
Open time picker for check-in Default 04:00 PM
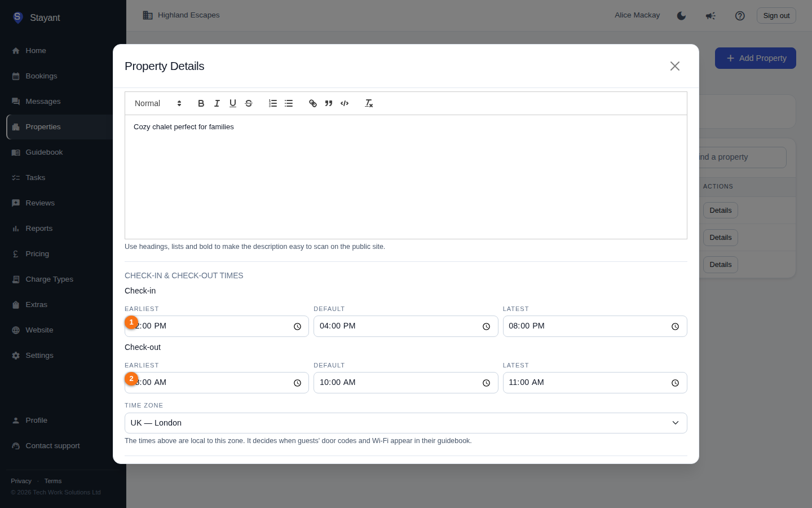point(486,326)
